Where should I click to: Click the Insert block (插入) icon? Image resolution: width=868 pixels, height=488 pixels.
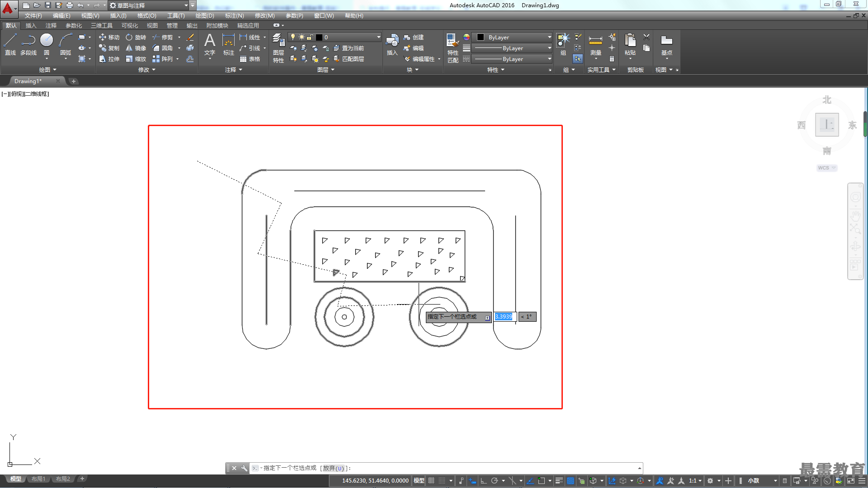click(x=392, y=44)
